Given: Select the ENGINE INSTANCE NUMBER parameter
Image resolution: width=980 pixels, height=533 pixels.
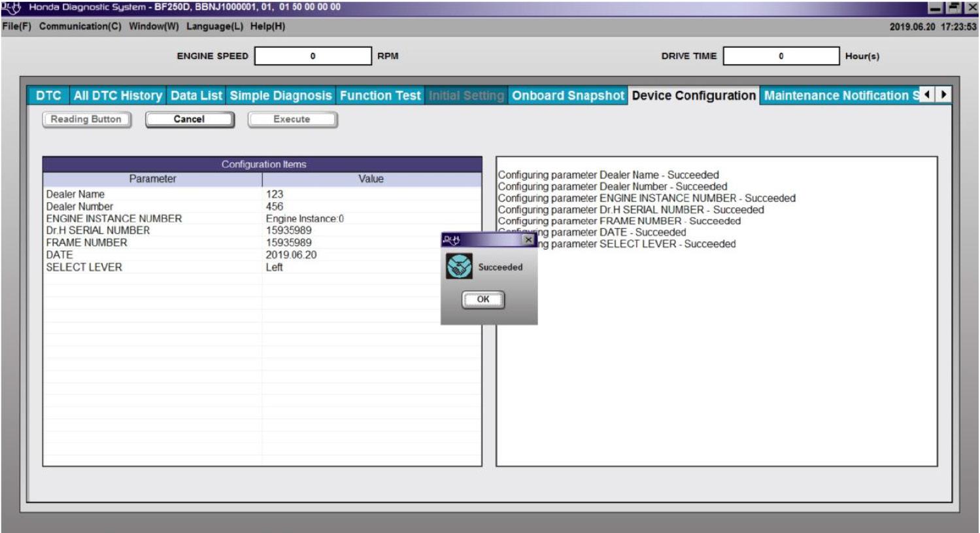Looking at the screenshot, I should pos(114,218).
